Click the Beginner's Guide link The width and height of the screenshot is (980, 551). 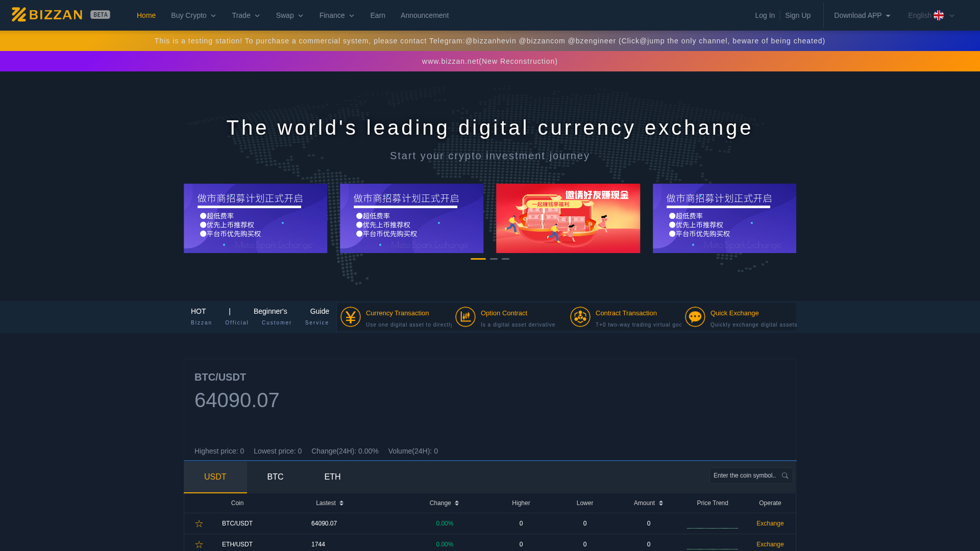(x=291, y=311)
